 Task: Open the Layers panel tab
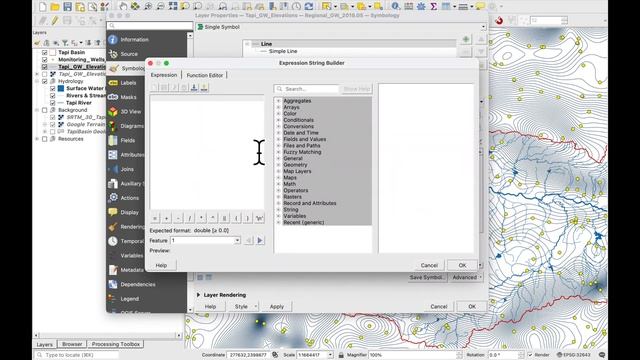44,344
